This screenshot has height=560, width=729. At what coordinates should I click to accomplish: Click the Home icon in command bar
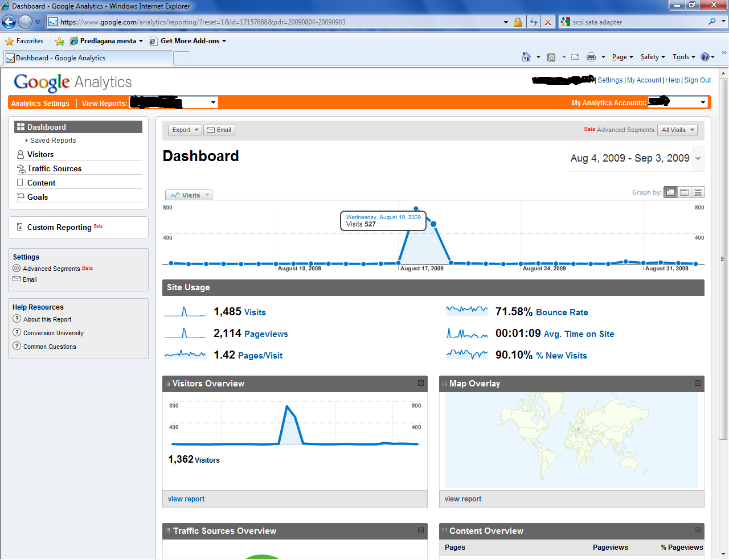point(526,57)
